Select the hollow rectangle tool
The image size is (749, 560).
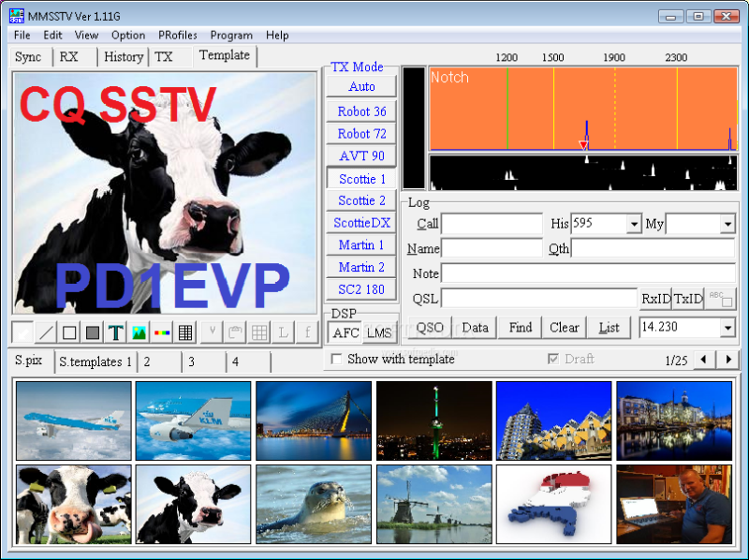tap(69, 332)
